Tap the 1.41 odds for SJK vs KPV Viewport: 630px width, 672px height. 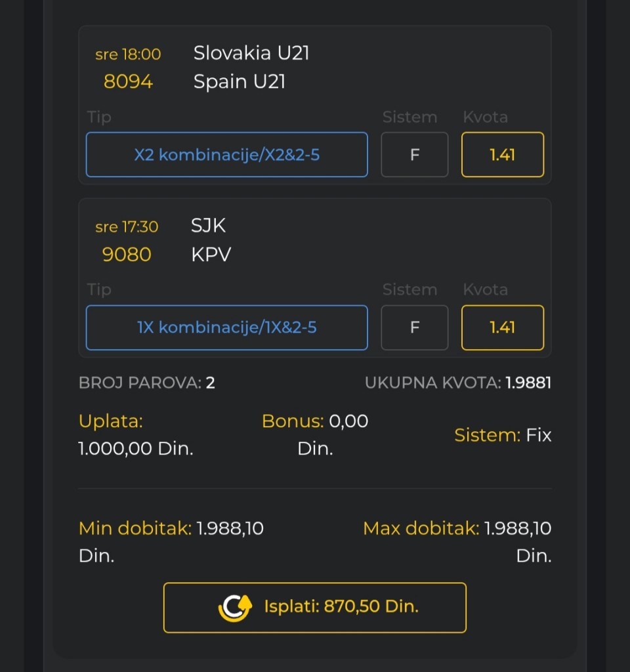point(502,327)
